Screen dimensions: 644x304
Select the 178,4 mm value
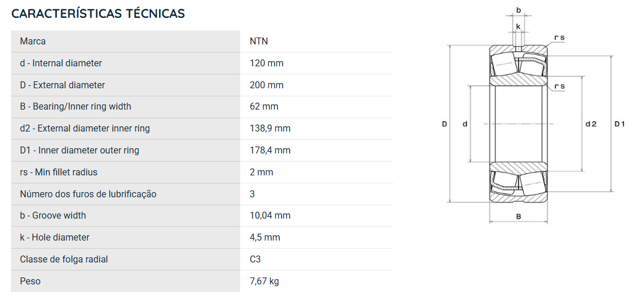coord(270,150)
